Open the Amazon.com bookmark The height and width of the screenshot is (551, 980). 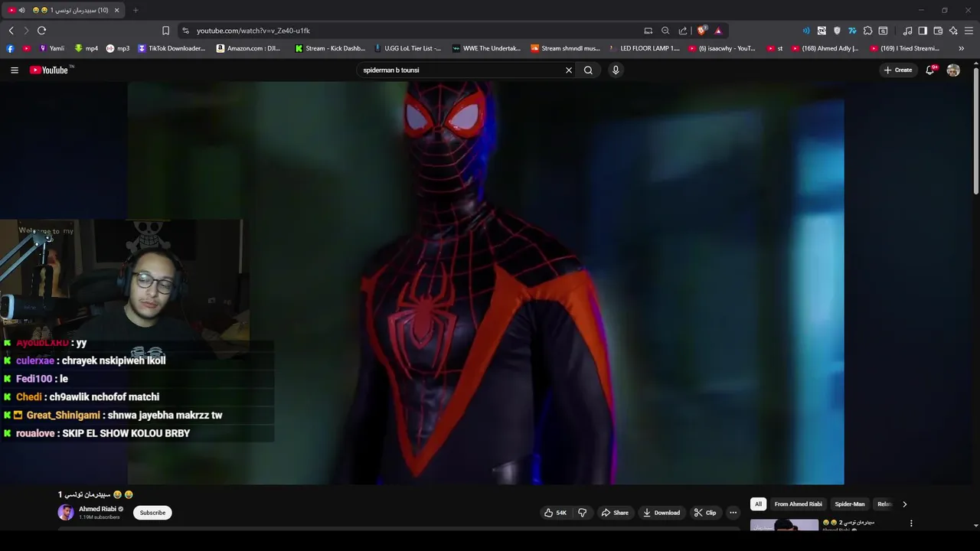coord(249,48)
